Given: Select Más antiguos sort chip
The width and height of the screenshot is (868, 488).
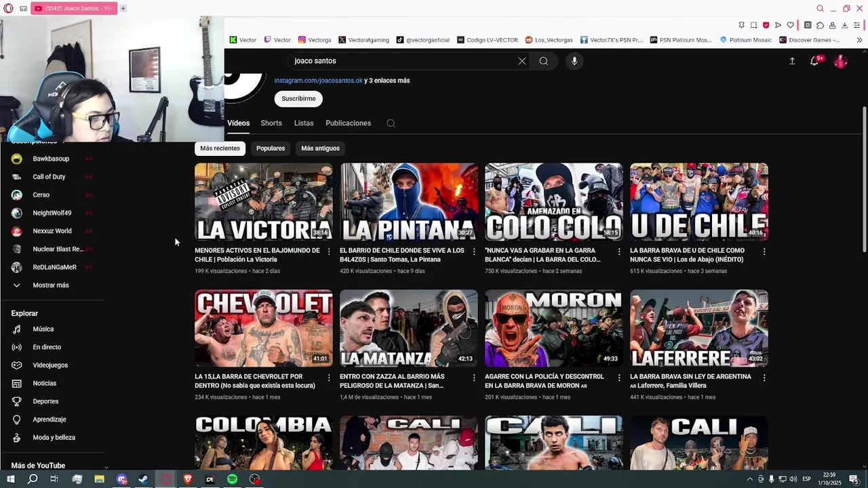Looking at the screenshot, I should point(320,148).
